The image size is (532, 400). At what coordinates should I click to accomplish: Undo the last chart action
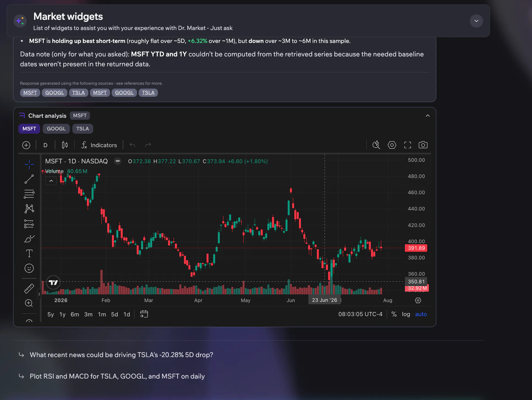(x=132, y=145)
